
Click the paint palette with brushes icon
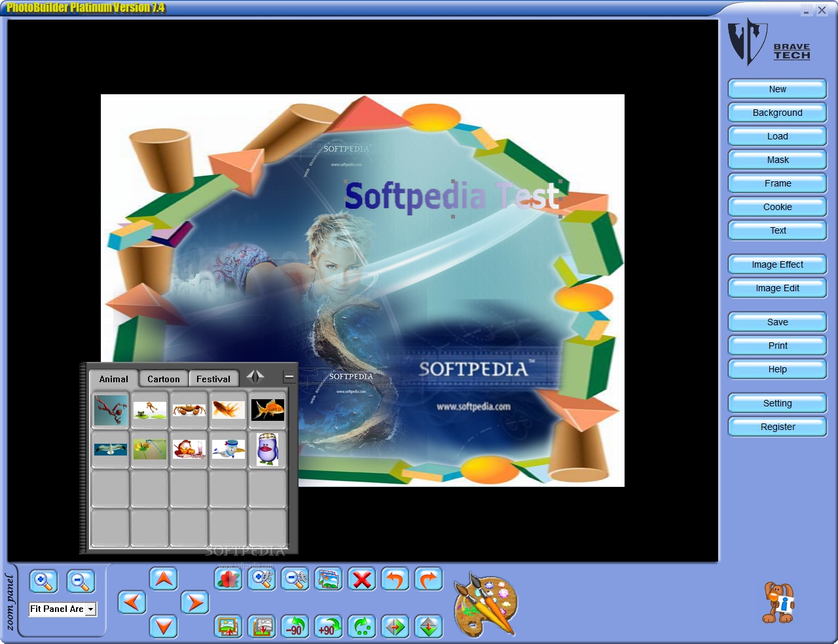(484, 605)
